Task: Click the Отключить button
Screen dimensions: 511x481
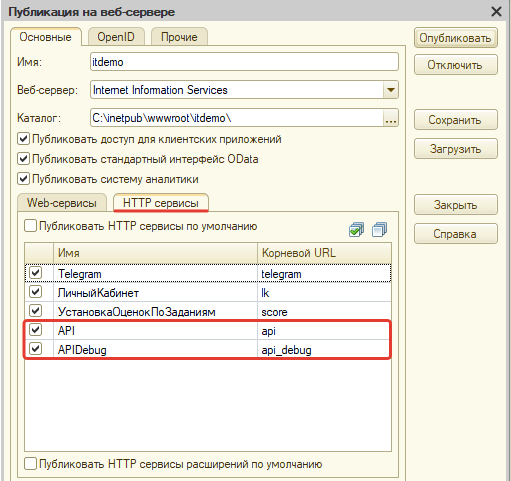Action: click(x=456, y=65)
